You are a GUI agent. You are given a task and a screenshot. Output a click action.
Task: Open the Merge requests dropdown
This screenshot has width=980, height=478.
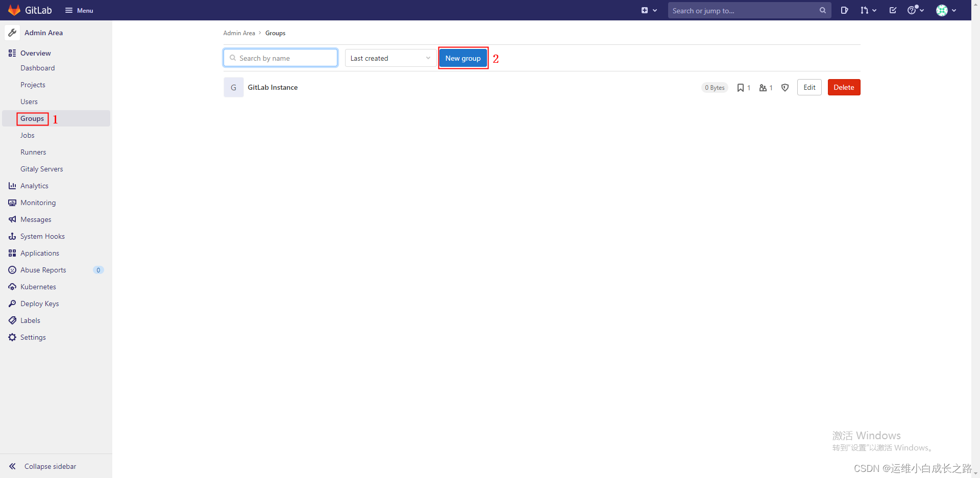point(868,10)
